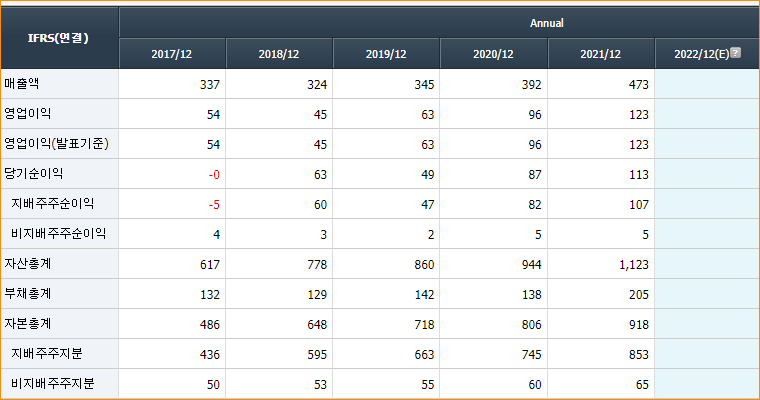This screenshot has width=760, height=400.
Task: Click the 2017/12 column header
Action: pyautogui.click(x=172, y=54)
